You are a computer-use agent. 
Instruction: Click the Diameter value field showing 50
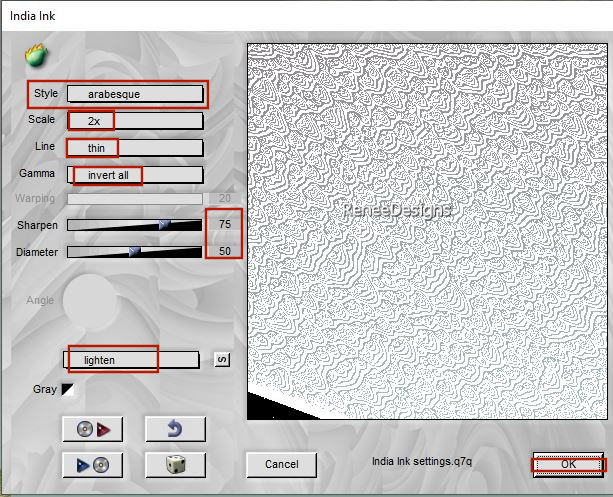point(225,251)
